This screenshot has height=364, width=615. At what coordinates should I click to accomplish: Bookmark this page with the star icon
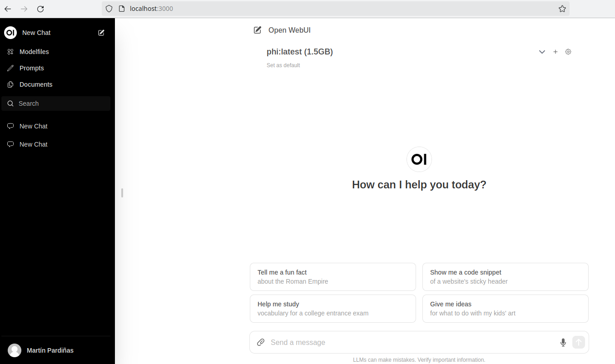click(x=562, y=9)
